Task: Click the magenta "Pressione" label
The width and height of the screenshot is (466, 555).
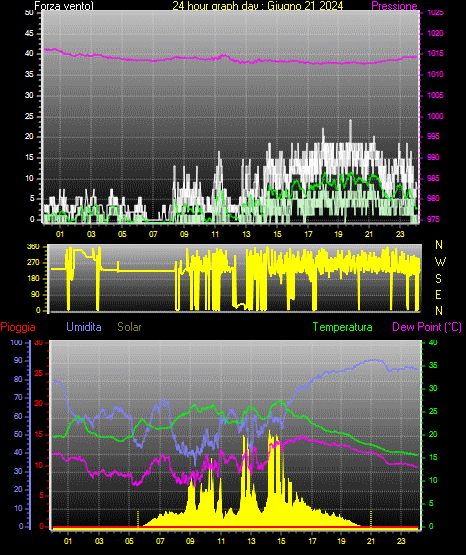Action: (x=395, y=6)
